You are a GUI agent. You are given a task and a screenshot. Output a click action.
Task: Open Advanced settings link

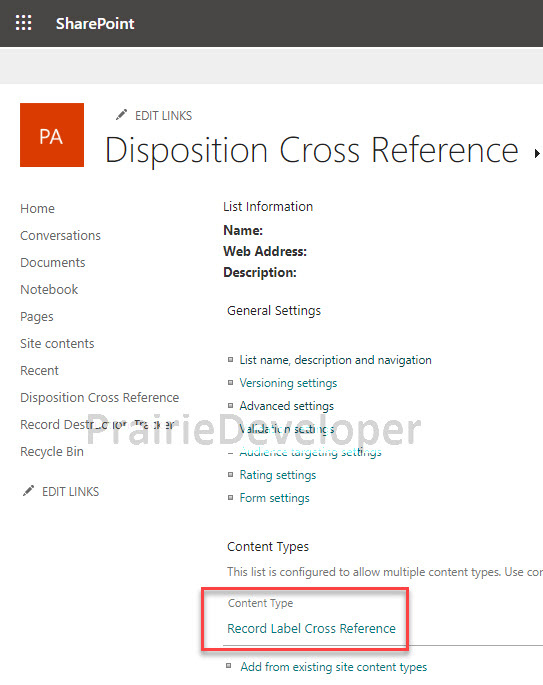(287, 406)
